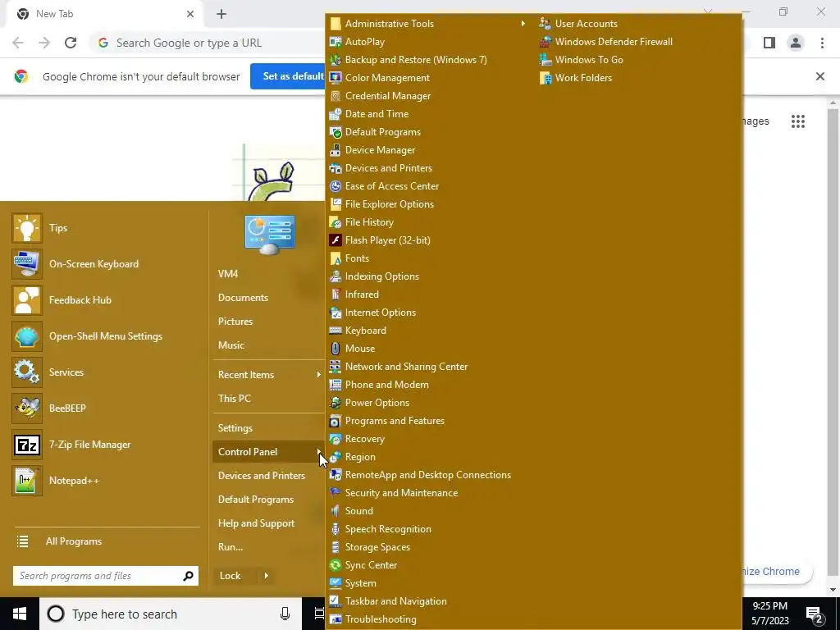Click Search programs and files field
Screen dimensions: 840x630
click(x=106, y=576)
